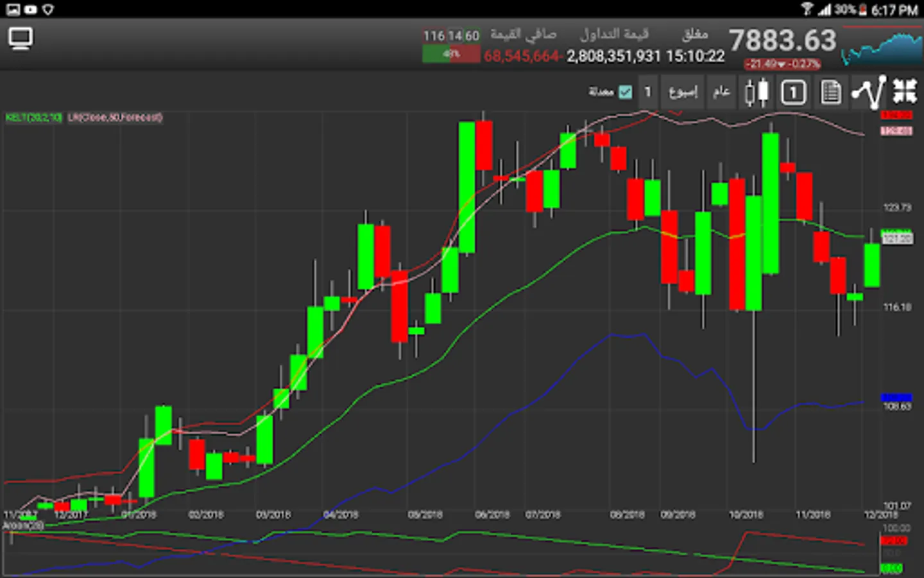
Task: Tap the image notification icon in status bar
Action: (x=12, y=9)
